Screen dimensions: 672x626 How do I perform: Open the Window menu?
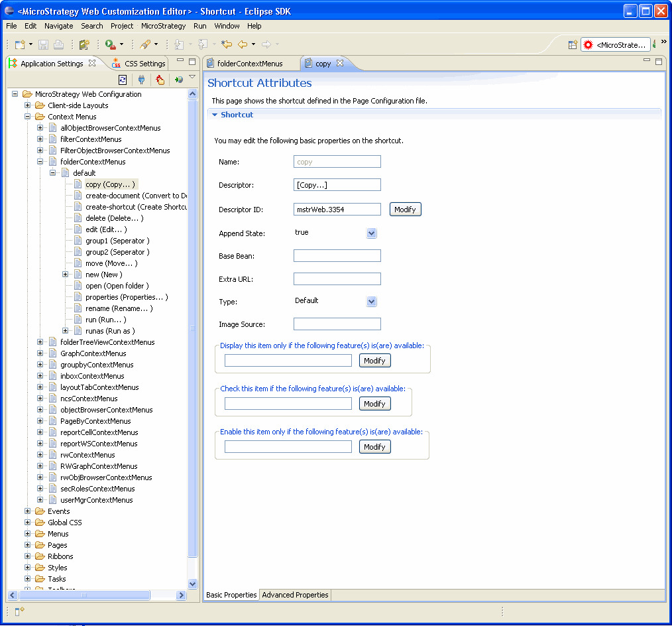(x=227, y=26)
